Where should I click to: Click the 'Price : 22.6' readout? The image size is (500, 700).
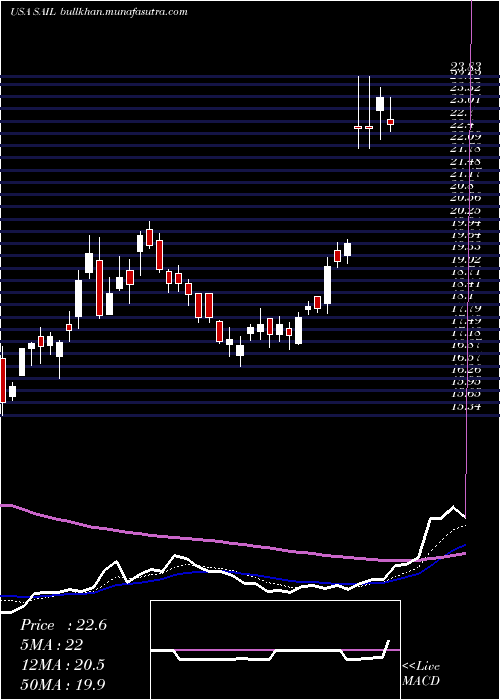tap(63, 625)
